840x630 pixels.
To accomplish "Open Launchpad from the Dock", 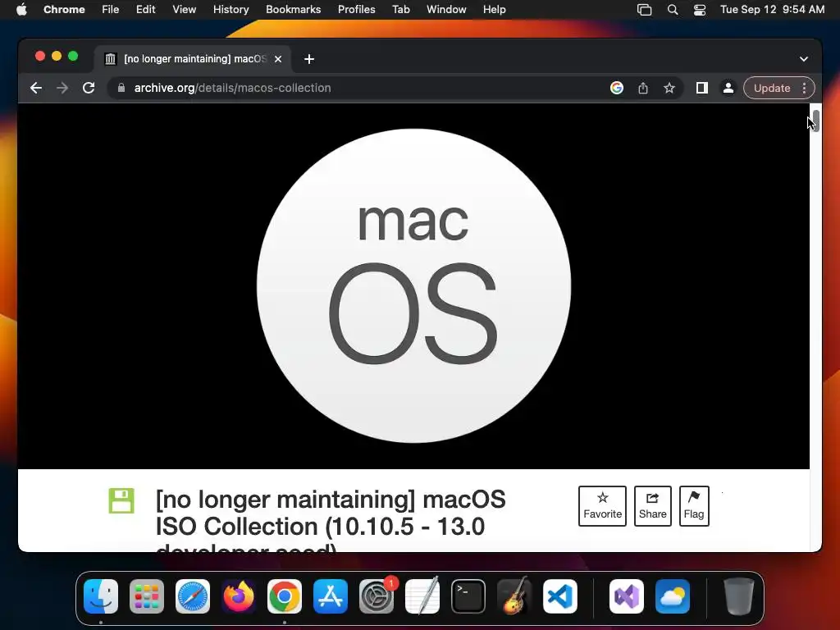I will 147,596.
